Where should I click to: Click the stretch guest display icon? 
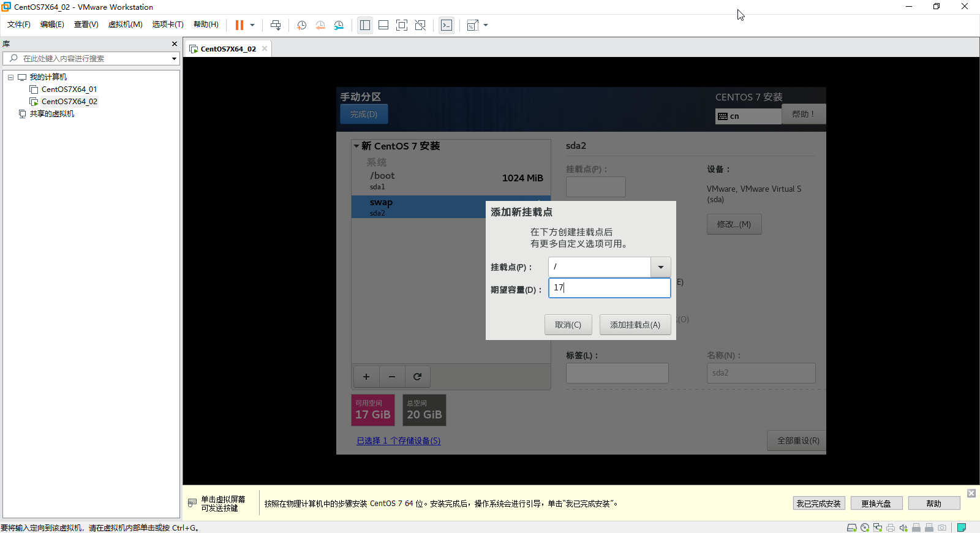(x=473, y=25)
